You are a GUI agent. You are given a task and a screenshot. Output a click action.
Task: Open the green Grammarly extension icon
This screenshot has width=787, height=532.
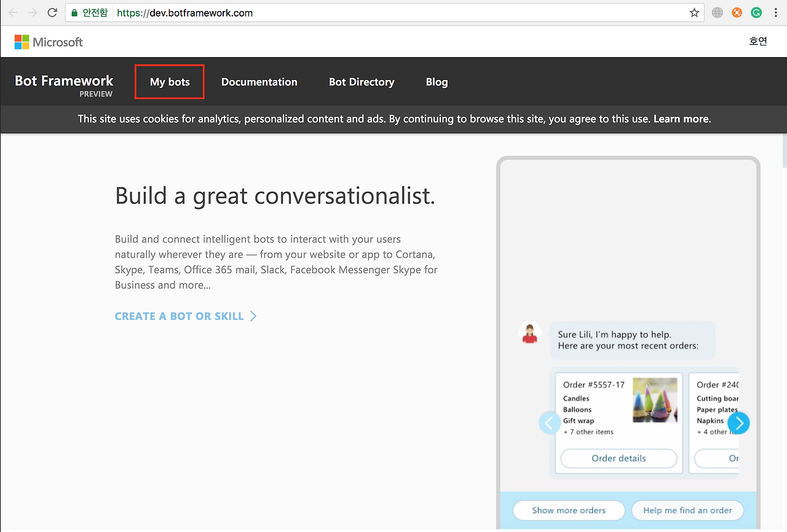[x=756, y=12]
